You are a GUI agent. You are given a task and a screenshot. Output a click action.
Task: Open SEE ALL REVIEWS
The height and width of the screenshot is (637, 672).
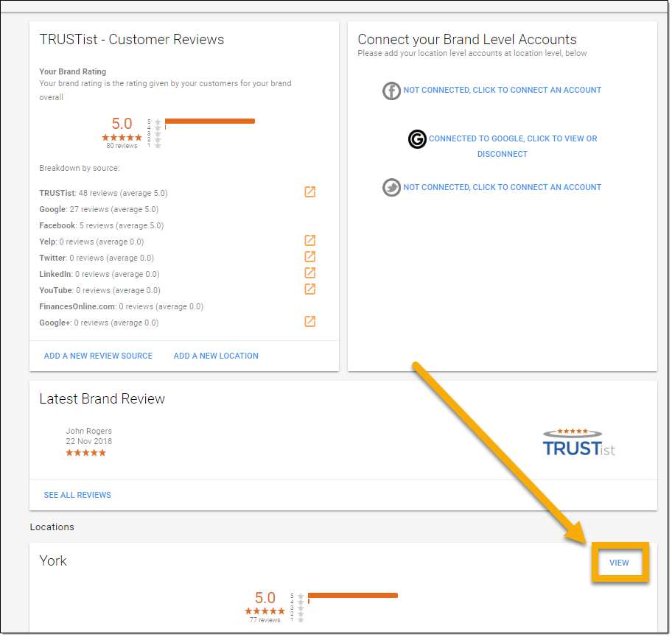[x=77, y=495]
